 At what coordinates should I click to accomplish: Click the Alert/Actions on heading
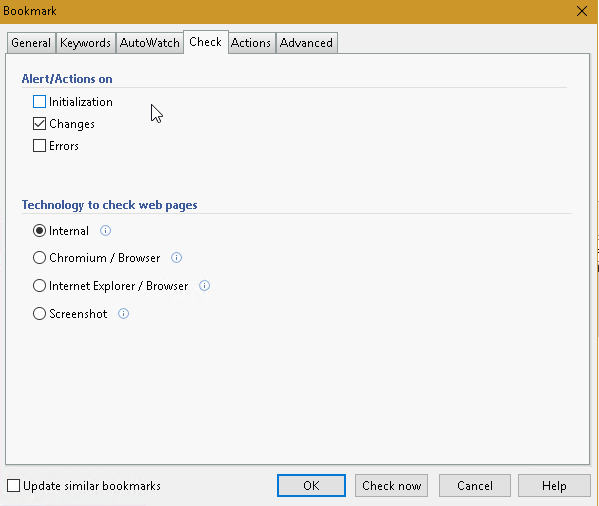click(67, 79)
